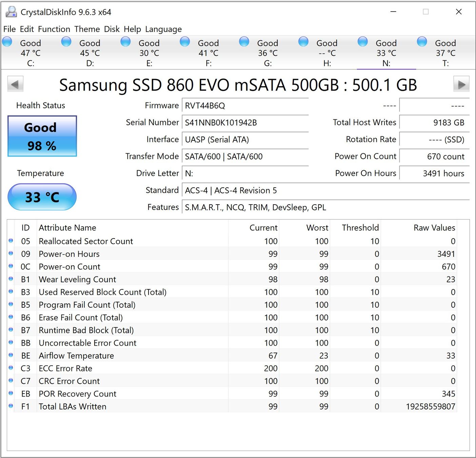The image size is (476, 458).
Task: Click the Standard field ACS-4 Revision 5
Action: 325,190
